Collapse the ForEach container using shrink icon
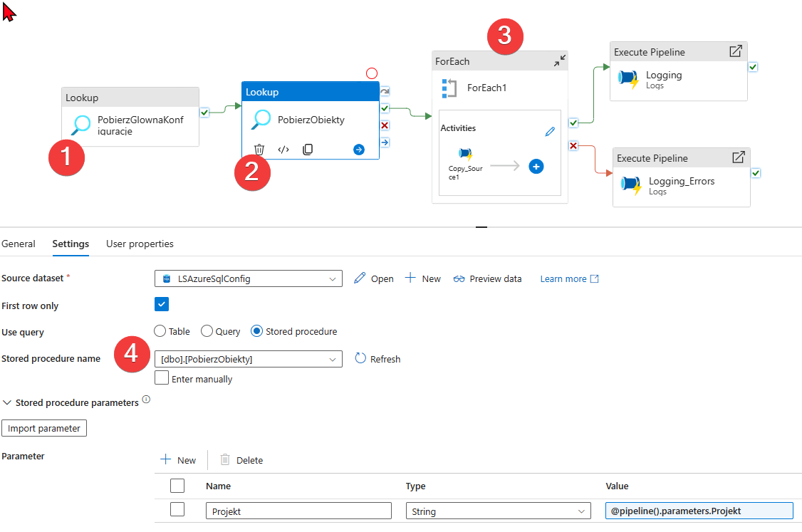The width and height of the screenshot is (802, 532). (x=560, y=61)
